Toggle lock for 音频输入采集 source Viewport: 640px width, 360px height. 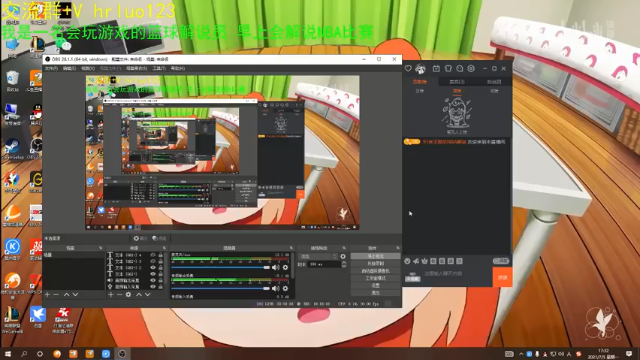click(161, 287)
